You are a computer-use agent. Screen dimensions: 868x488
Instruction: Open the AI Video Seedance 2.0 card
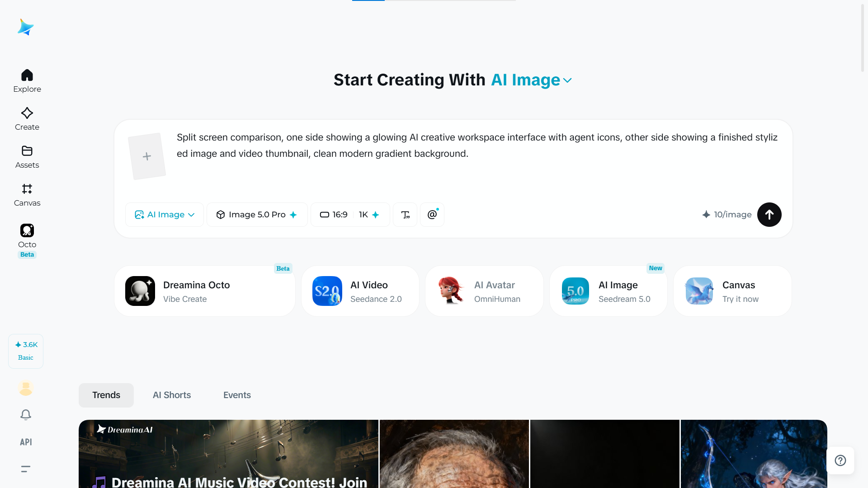tap(360, 291)
